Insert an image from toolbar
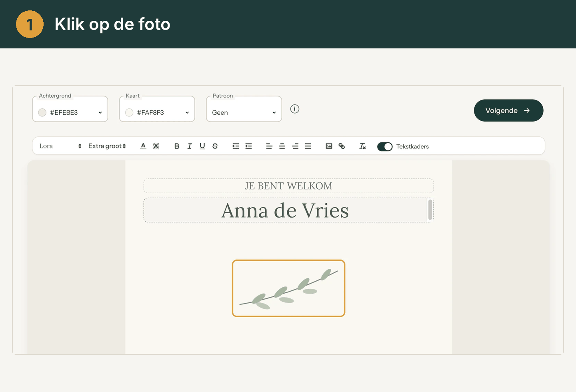 point(329,146)
